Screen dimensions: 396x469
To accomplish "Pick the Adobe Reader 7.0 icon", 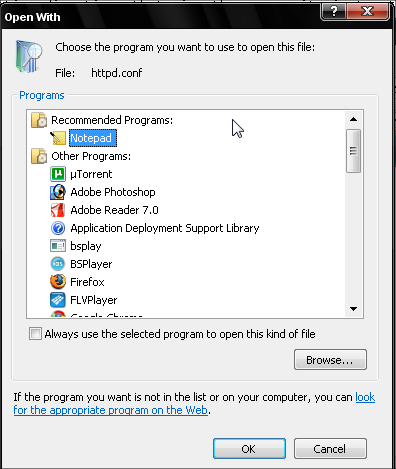I will (x=58, y=210).
